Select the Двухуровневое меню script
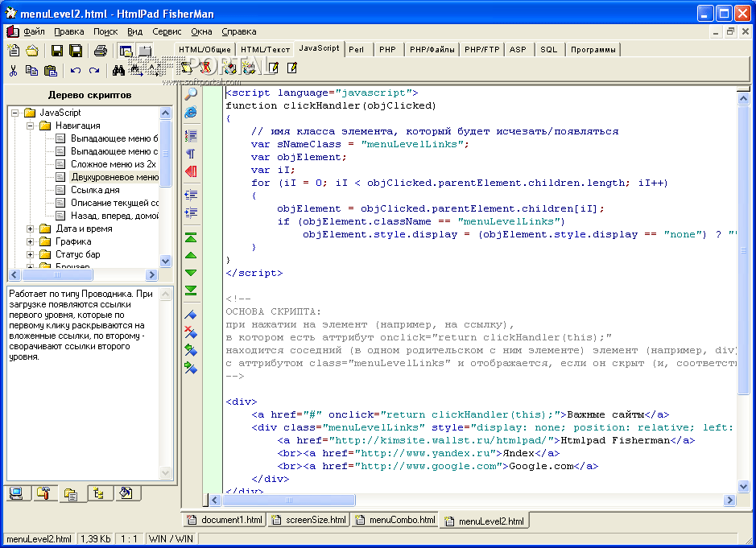 [x=114, y=177]
